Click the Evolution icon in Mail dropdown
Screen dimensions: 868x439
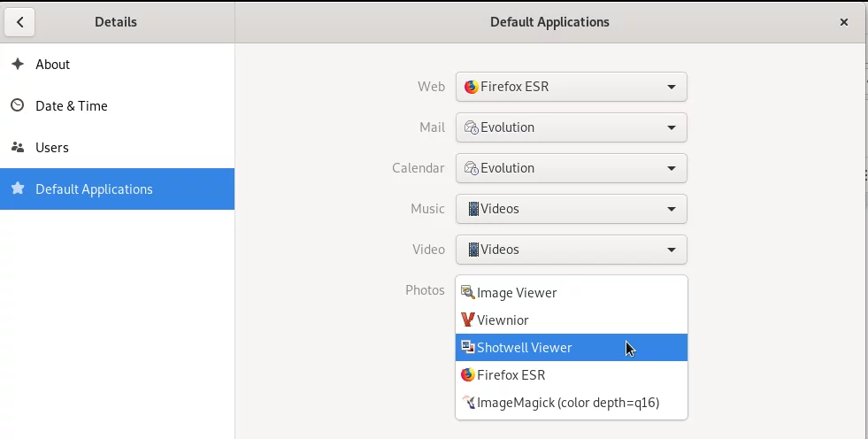click(x=471, y=127)
